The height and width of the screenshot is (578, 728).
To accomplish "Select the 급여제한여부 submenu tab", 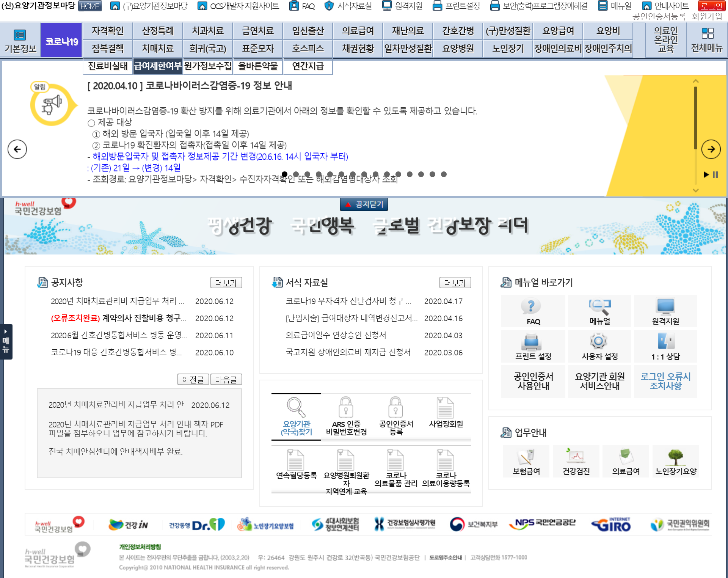I will [158, 66].
